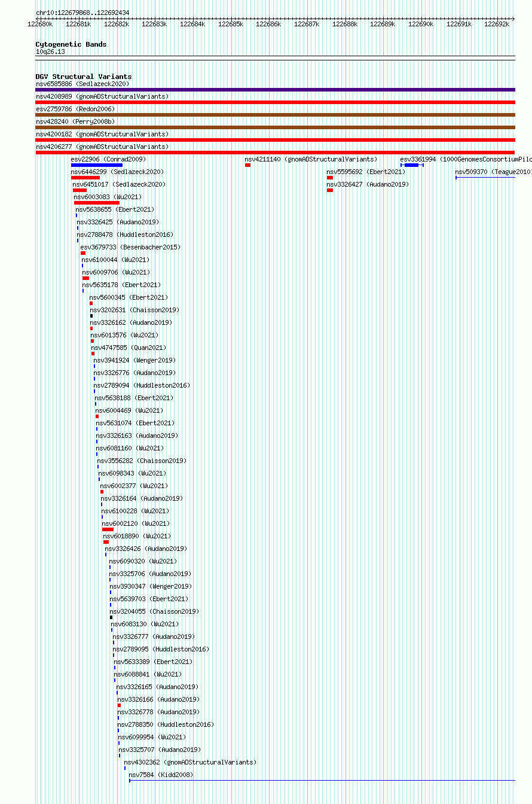Click the blue esv22906 (Conrad2009) bar
Screen dimensions: 532x804
click(96, 165)
